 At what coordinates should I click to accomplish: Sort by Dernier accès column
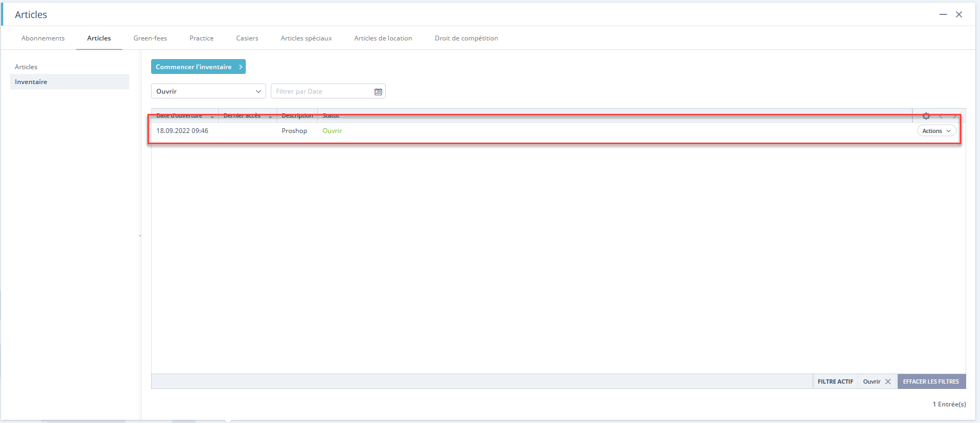point(247,115)
